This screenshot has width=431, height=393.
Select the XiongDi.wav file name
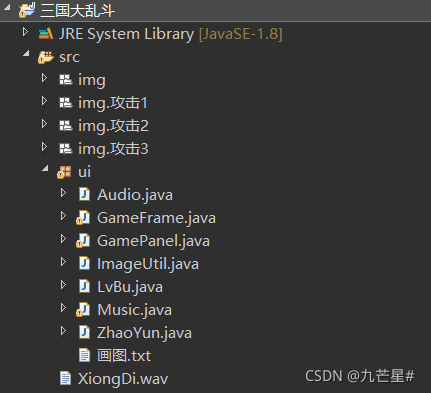123,379
